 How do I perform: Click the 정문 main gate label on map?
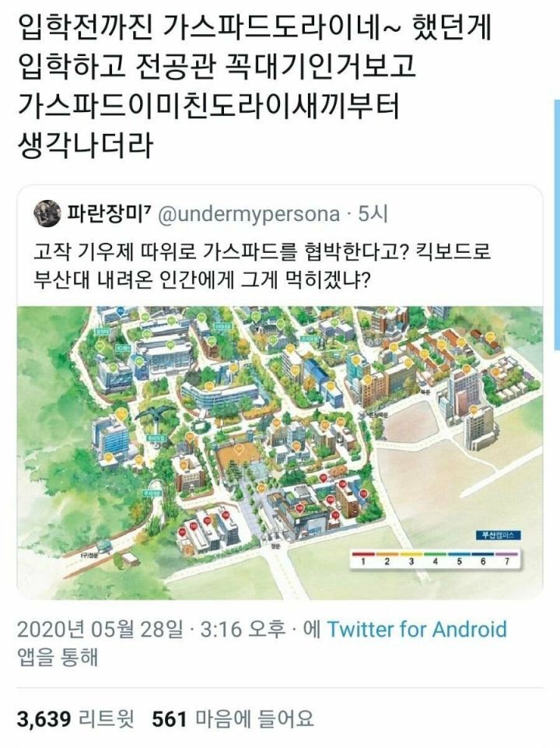[277, 546]
